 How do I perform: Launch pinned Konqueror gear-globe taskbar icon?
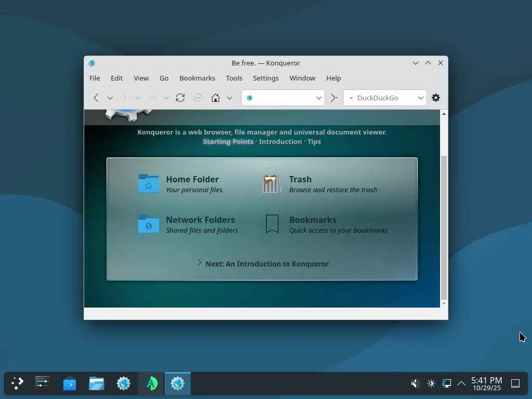(124, 383)
